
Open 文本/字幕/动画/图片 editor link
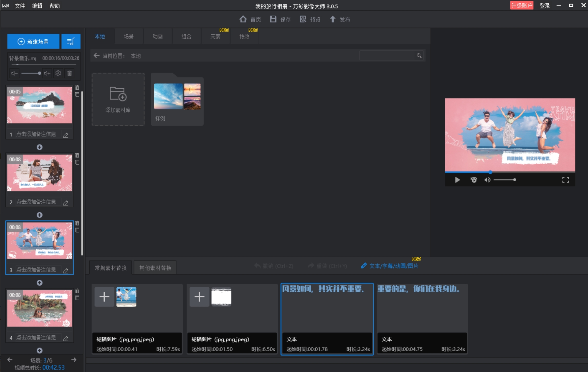point(390,266)
